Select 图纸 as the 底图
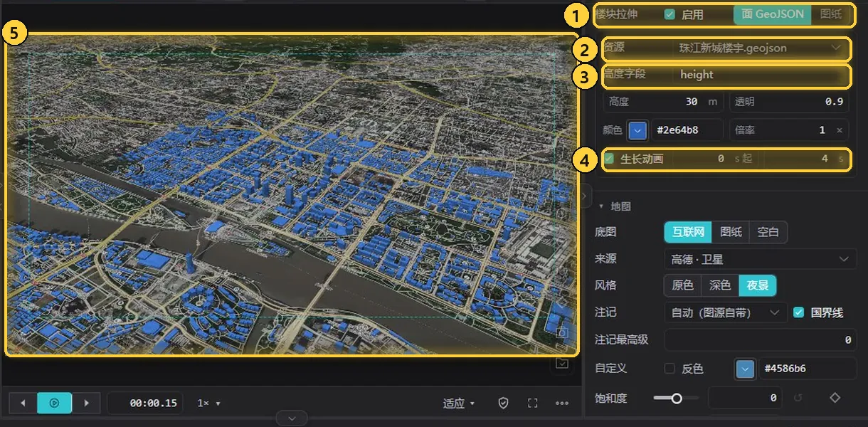This screenshot has height=427, width=868. pyautogui.click(x=731, y=232)
